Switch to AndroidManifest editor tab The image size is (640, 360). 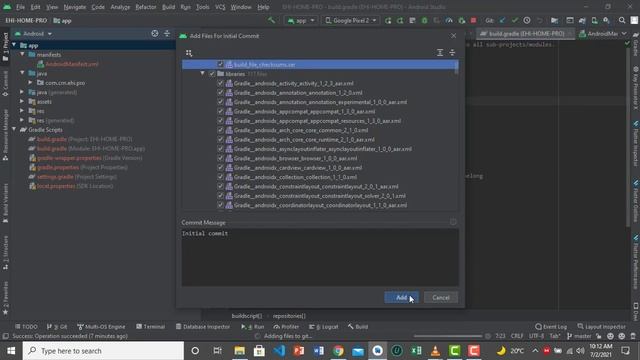tap(598, 33)
